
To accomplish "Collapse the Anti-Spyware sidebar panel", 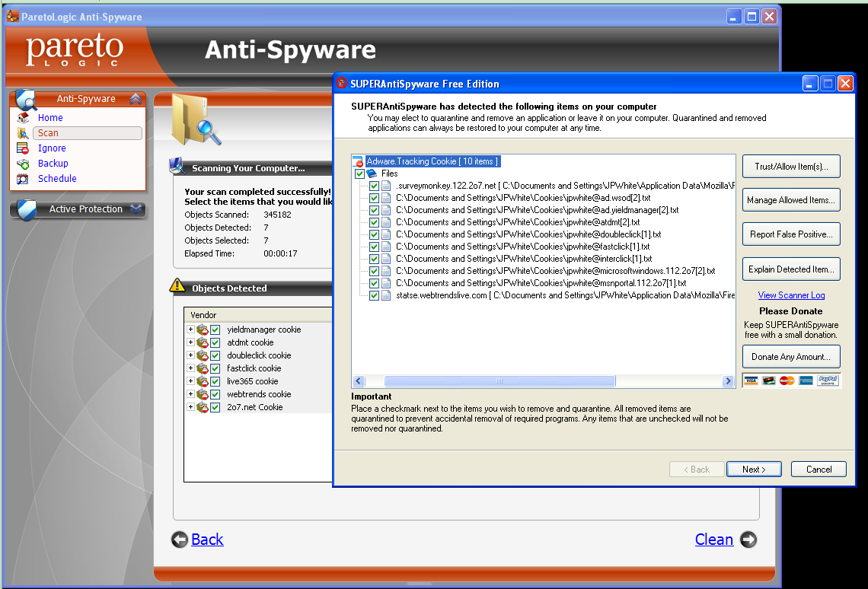I will tap(135, 99).
